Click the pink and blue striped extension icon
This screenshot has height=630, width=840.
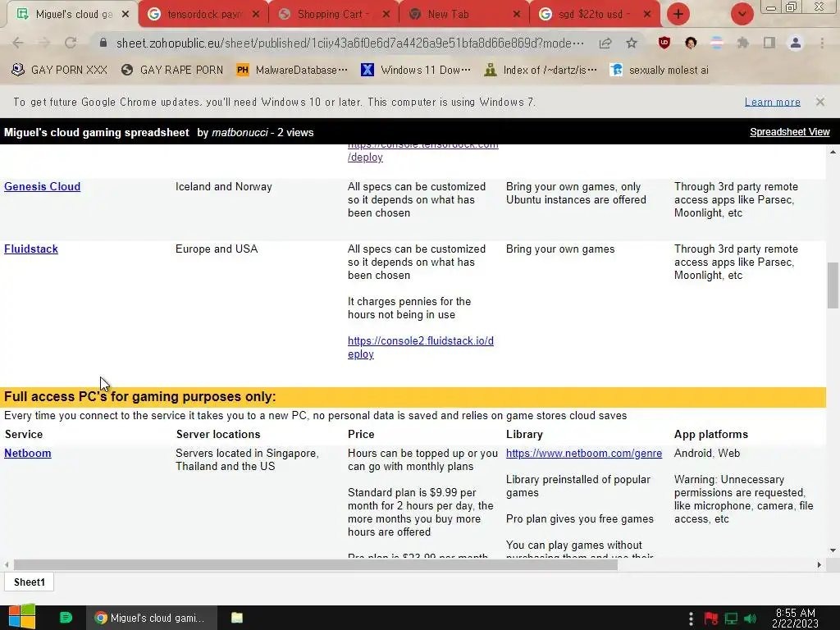tap(717, 43)
